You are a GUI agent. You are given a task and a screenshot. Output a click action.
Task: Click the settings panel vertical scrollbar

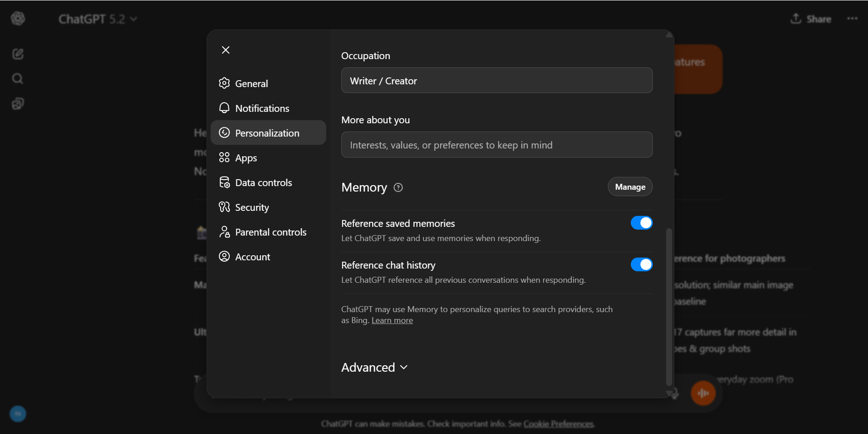click(x=669, y=307)
